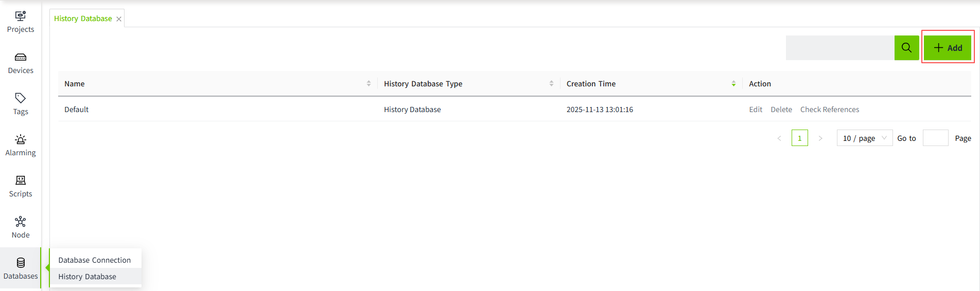This screenshot has width=980, height=291.
Task: Open the Devices sidebar icon
Action: click(21, 63)
